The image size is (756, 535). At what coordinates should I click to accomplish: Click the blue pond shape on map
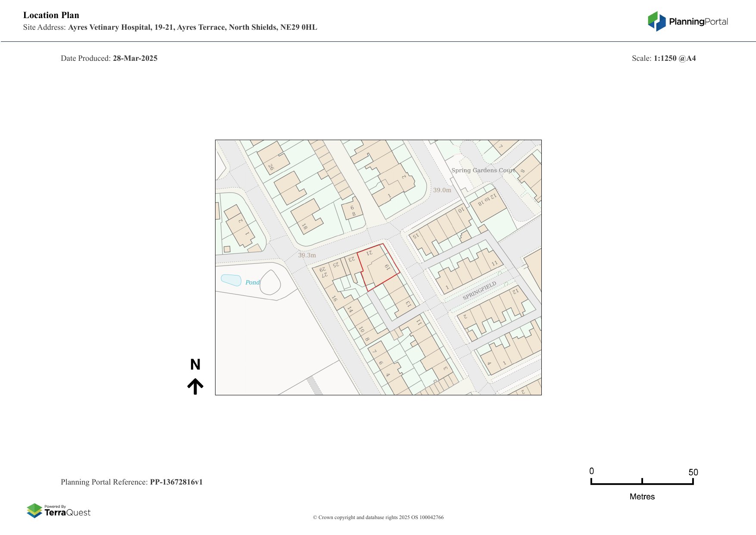pyautogui.click(x=231, y=280)
